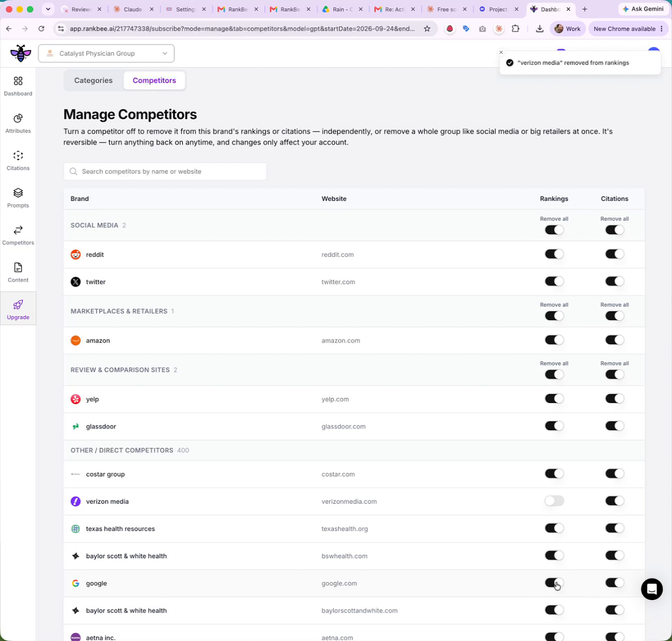Click the Rankings column header
The image size is (672, 641).
click(554, 199)
